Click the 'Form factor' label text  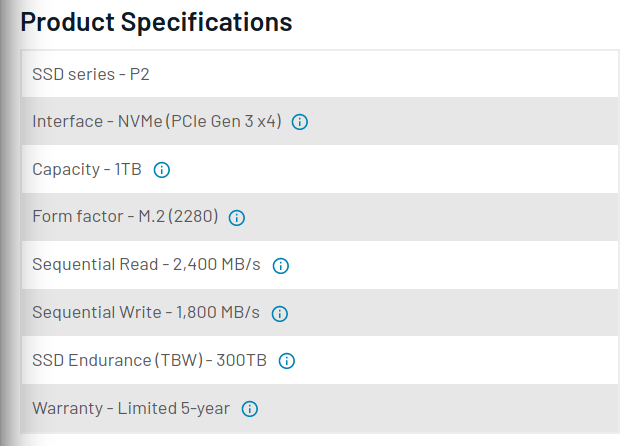74,218
